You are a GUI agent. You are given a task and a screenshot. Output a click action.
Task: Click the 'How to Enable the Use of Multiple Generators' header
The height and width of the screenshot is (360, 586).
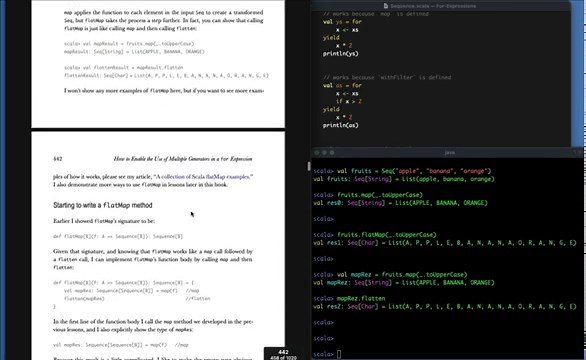(x=183, y=159)
